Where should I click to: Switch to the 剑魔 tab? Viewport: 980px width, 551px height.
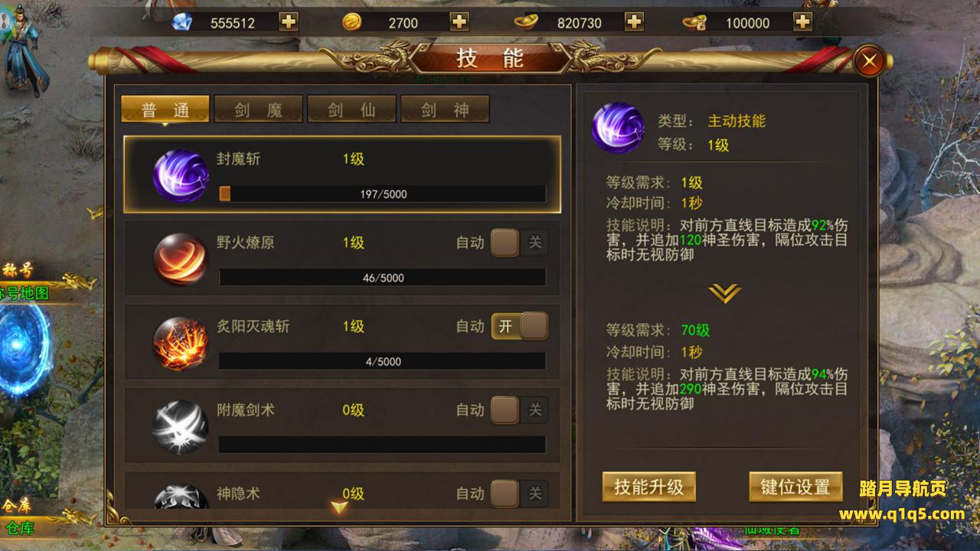click(258, 109)
